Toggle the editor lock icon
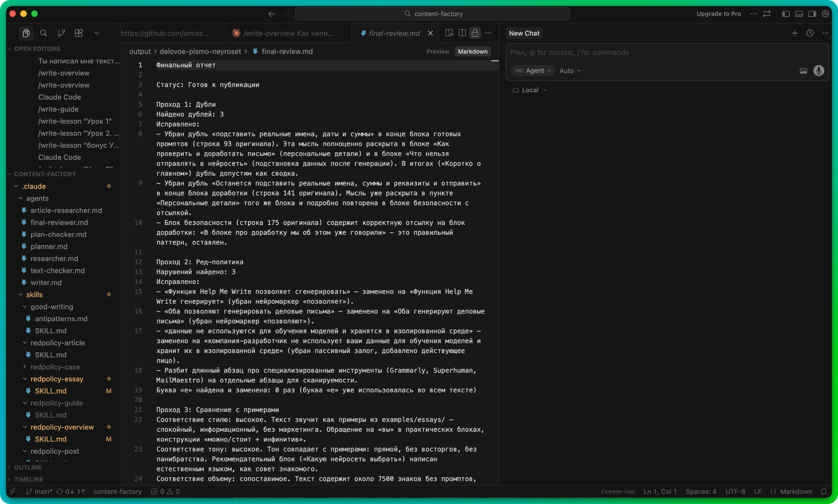Viewport: 838px width, 504px height. 475,33
